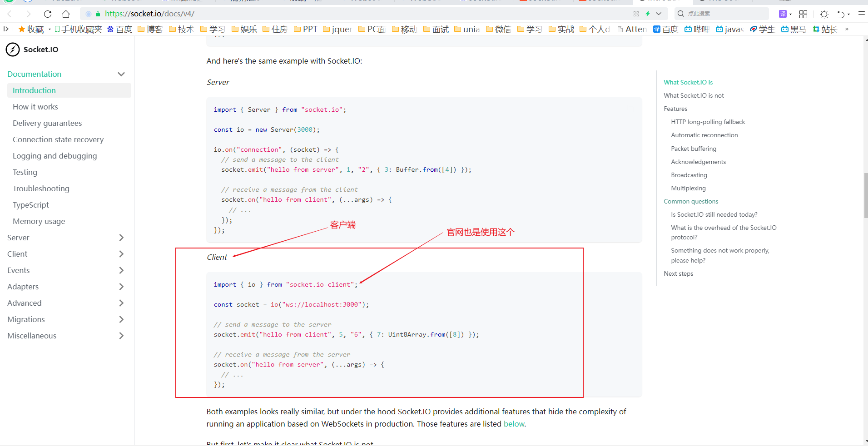Image resolution: width=868 pixels, height=447 pixels.
Task: Jump to the Next steps section
Action: 678,273
